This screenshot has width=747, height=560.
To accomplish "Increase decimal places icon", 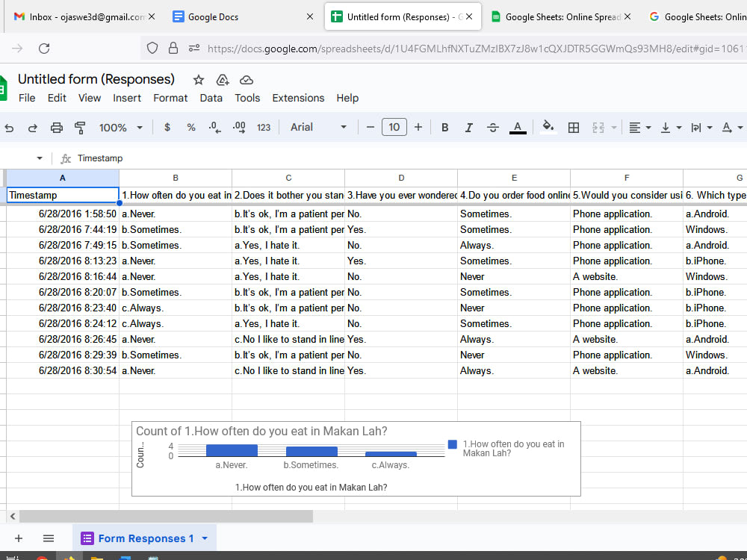I will 239,128.
